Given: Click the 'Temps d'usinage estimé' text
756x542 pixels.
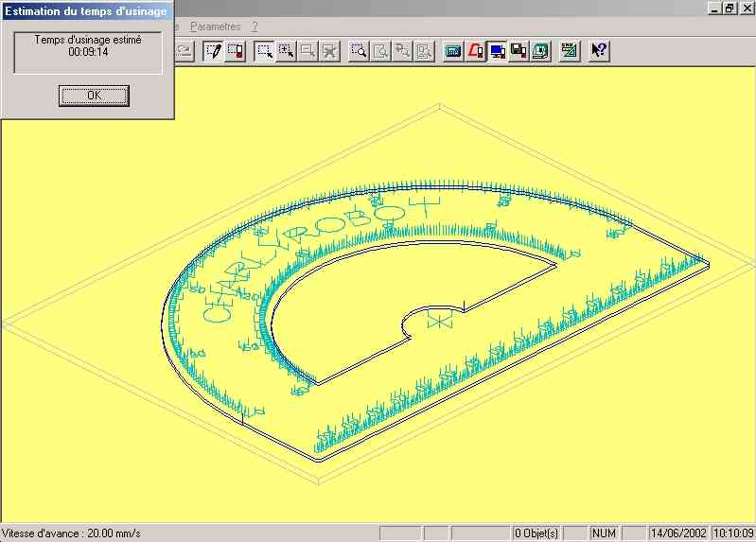Looking at the screenshot, I should (88, 40).
